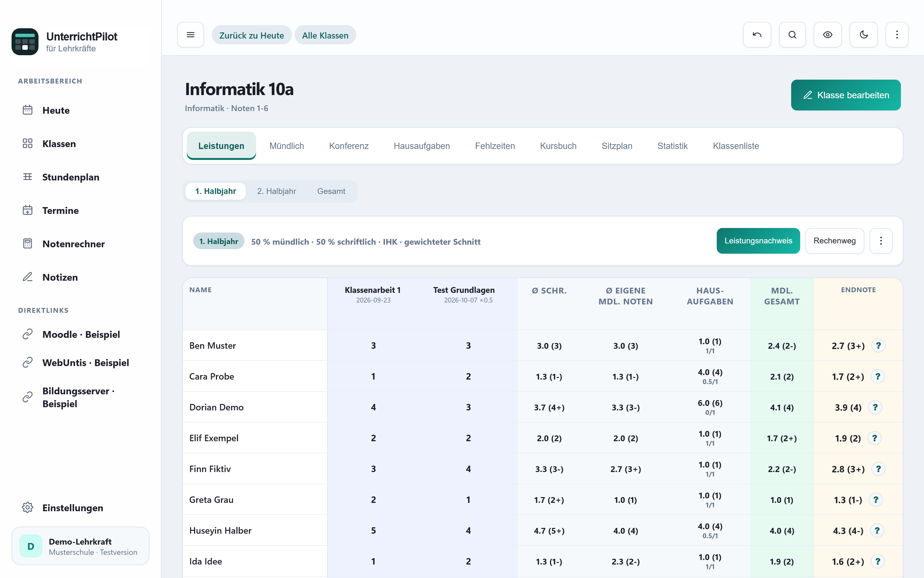Toggle dark mode with moon icon
924x578 pixels.
coord(863,35)
